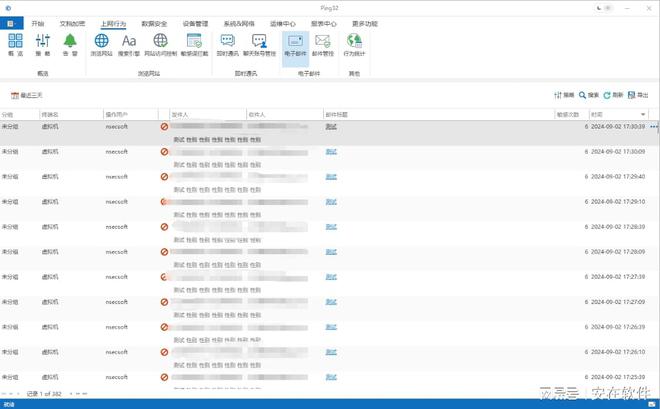Expand the 时间 column dropdown arrow
Viewport: 660px width, 409px height.
643,115
